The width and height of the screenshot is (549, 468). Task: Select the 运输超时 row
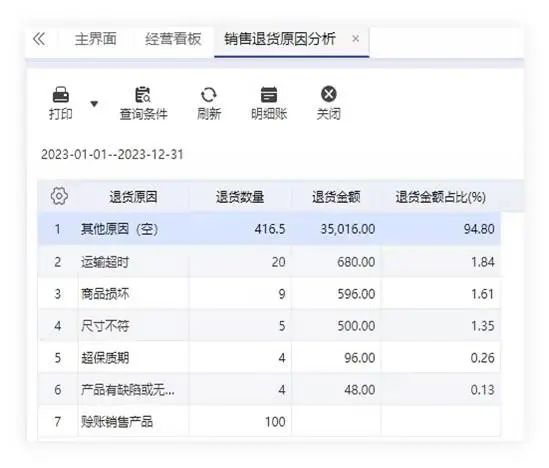click(x=269, y=262)
